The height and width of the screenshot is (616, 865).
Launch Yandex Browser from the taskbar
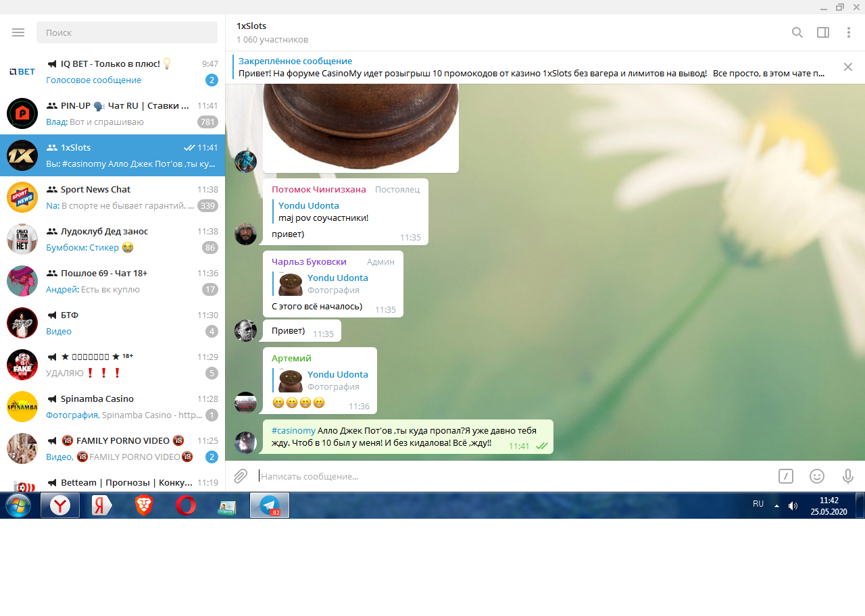pos(60,505)
